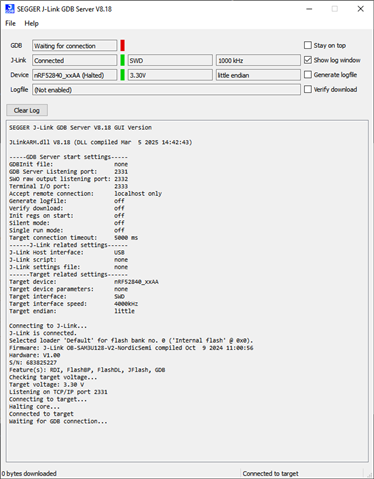Click the little endian field
374x479 pixels.
tap(258, 75)
